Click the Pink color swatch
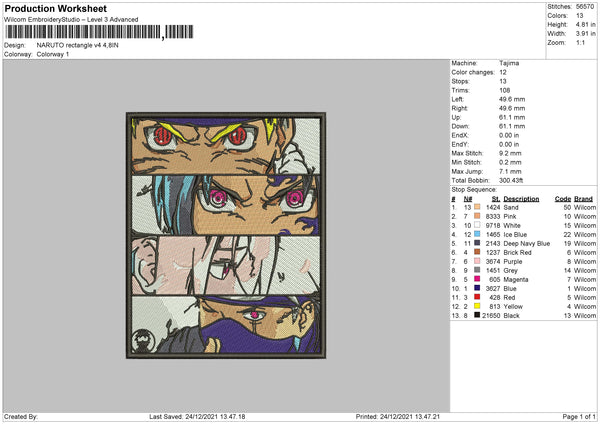600x424 pixels. point(477,216)
